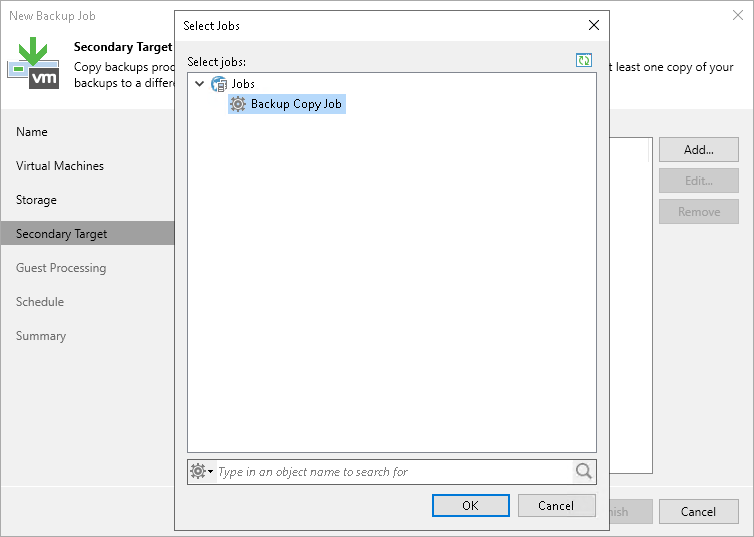
Task: Click the Add... button in New Backup Job
Action: coord(699,150)
